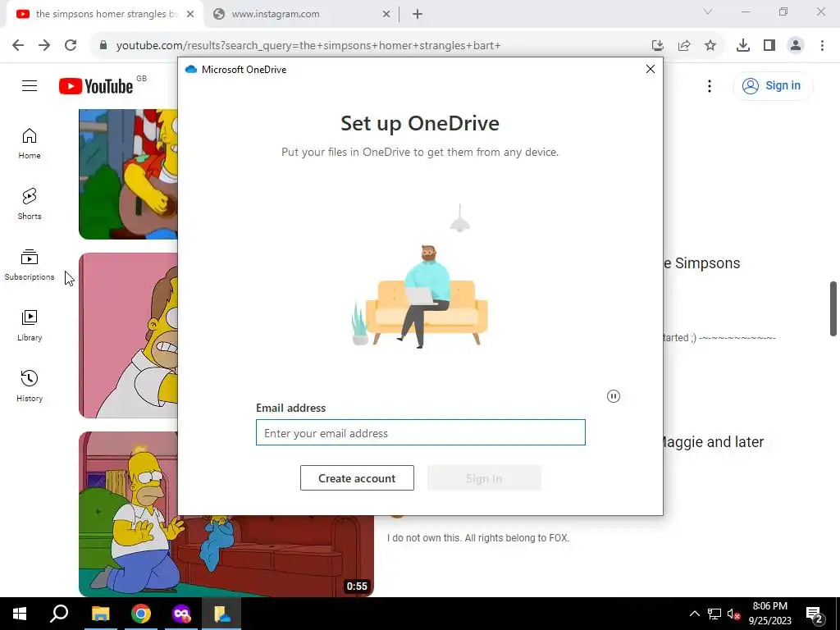Click the YouTube logo
840x630 pixels.
pyautogui.click(x=96, y=86)
